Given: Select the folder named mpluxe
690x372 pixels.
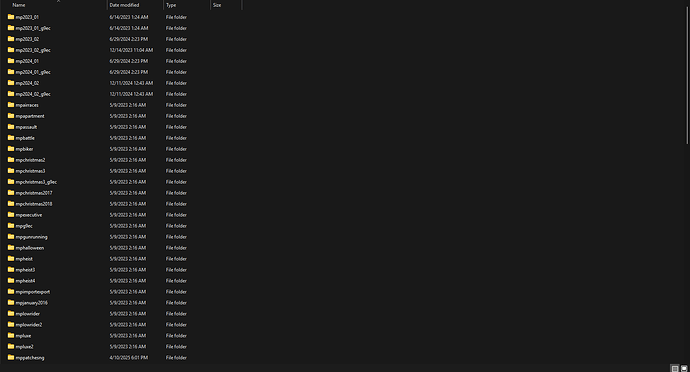Looking at the screenshot, I should [23, 336].
